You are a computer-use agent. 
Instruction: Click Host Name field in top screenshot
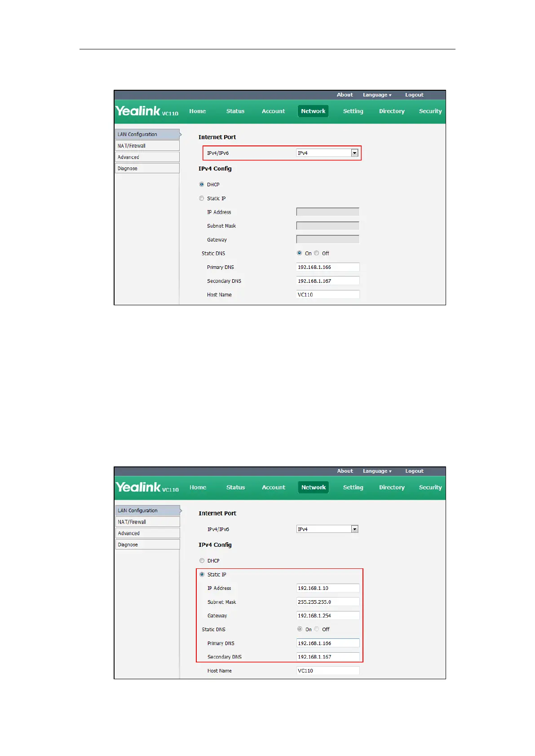pos(328,294)
